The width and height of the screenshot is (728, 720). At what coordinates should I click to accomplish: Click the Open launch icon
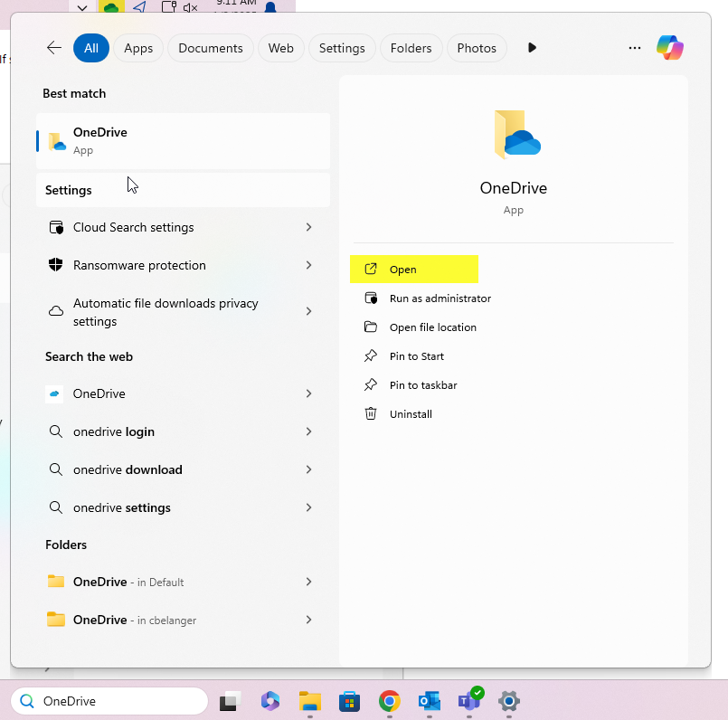tap(371, 269)
